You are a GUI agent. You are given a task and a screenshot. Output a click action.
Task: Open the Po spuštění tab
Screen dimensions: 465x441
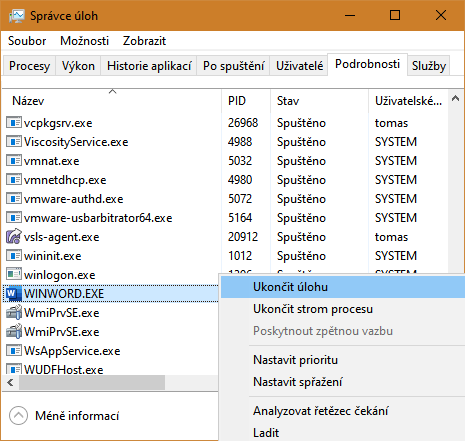click(234, 66)
